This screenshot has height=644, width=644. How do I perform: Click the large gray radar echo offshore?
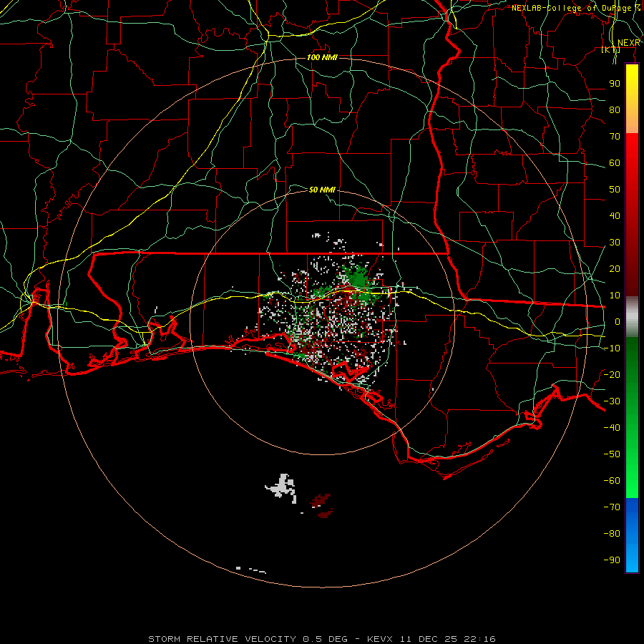tap(282, 488)
